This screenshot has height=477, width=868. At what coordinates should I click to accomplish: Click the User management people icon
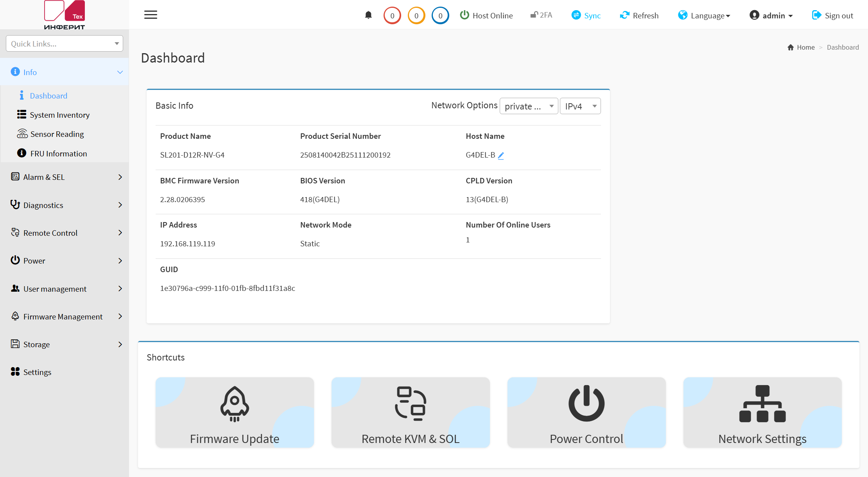15,288
